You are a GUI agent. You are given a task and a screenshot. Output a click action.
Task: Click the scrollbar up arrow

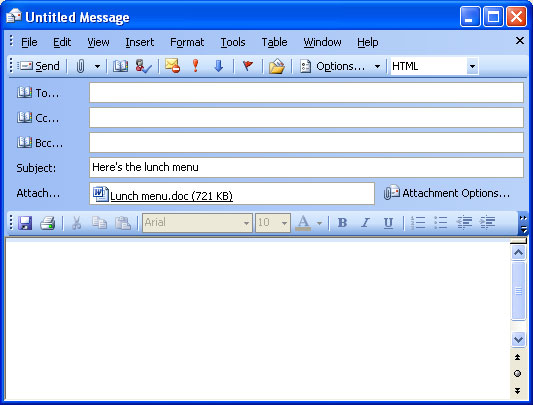tap(518, 253)
